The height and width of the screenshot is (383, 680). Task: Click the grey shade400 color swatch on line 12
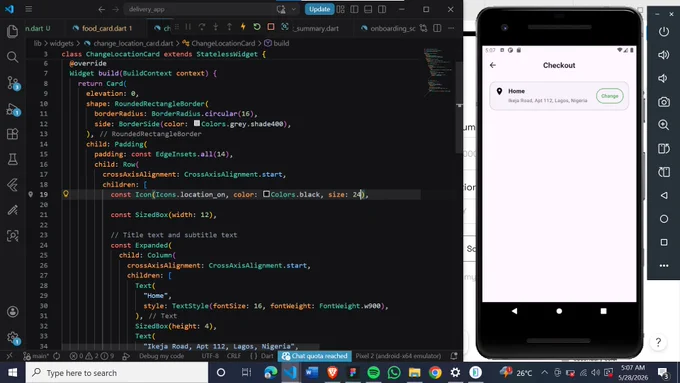pyautogui.click(x=197, y=124)
